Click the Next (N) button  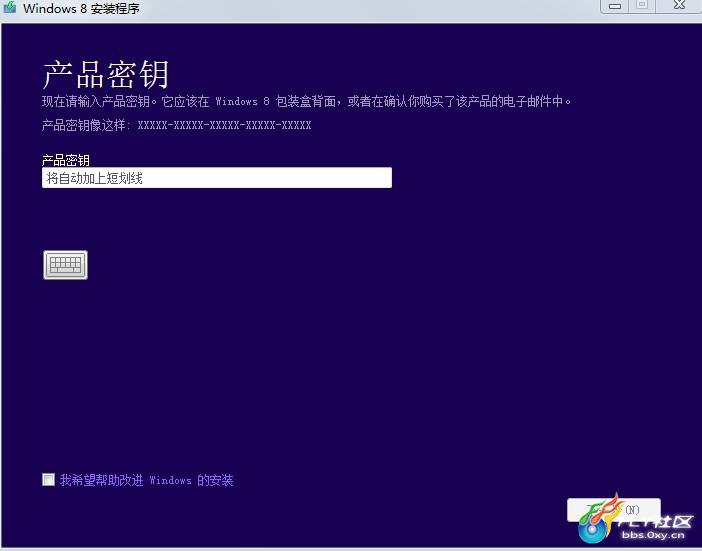point(614,510)
